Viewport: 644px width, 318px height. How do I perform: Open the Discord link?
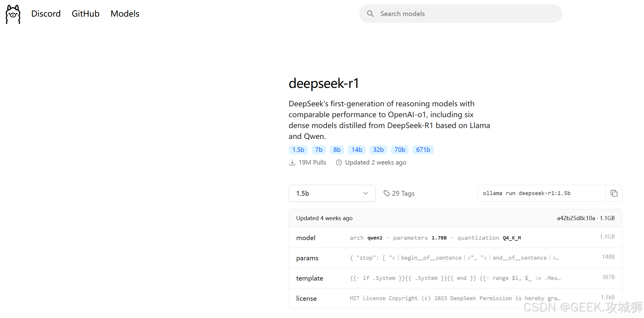46,14
